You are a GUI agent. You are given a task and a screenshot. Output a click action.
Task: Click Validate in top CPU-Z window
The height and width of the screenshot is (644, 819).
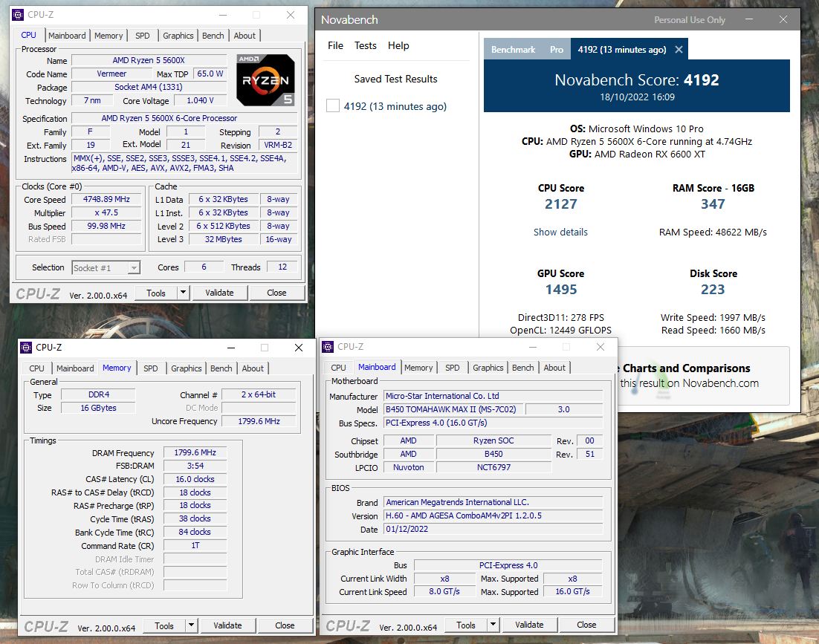219,293
